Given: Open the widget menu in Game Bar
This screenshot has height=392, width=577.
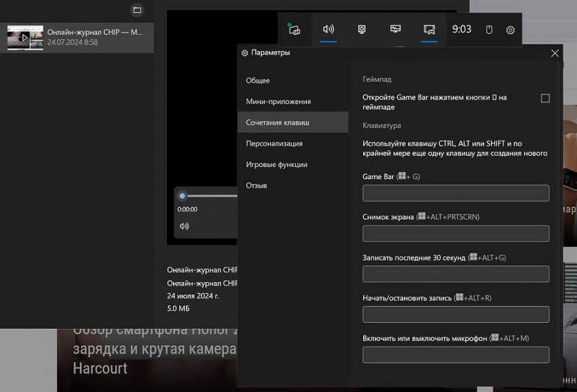Looking at the screenshot, I should [x=294, y=29].
